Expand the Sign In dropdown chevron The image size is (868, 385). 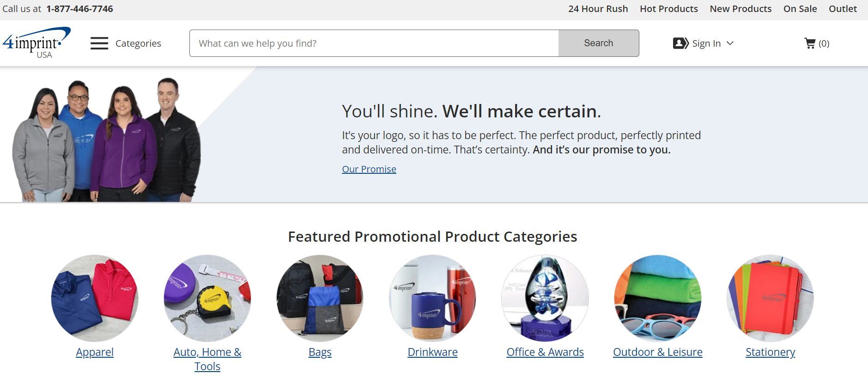(730, 43)
